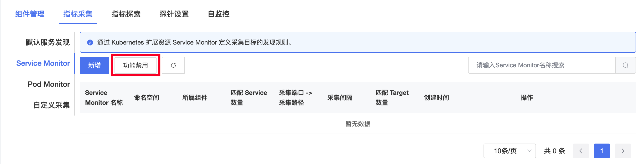Focus the Service Monitor name search field
644x164 pixels.
(542, 65)
